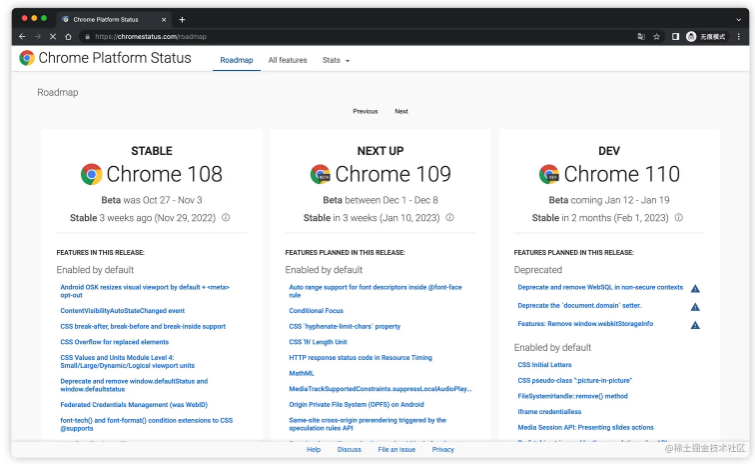The image size is (755, 464).
Task: Open ContentVisibilityAutoStateChanged event link
Action: [122, 311]
